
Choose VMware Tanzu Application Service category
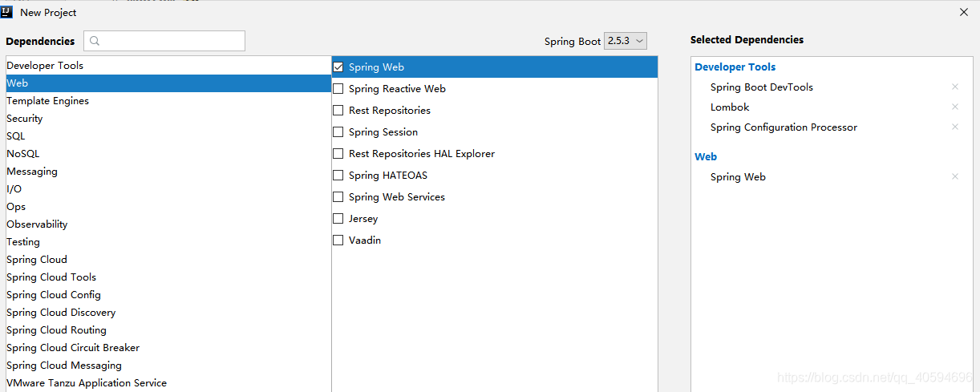point(168,383)
